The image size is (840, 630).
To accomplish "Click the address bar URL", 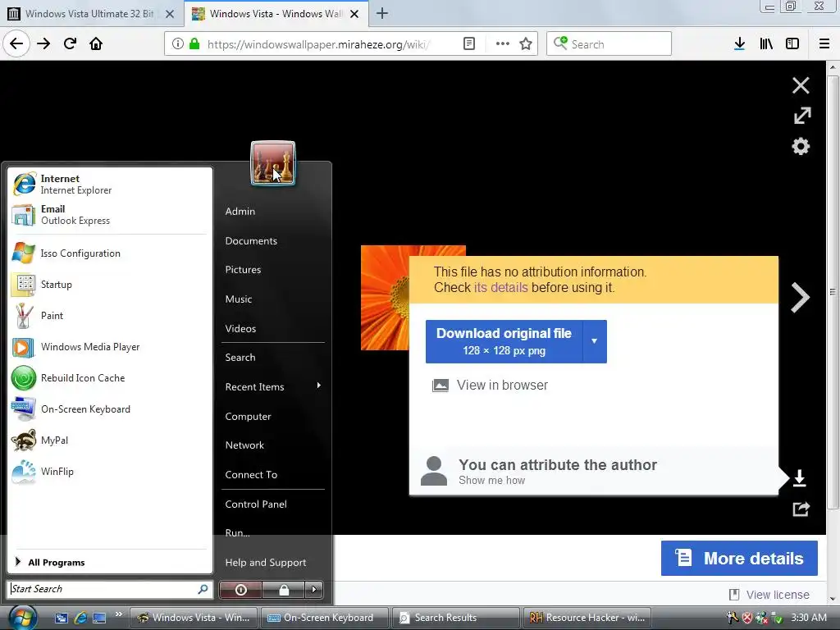I will [319, 44].
